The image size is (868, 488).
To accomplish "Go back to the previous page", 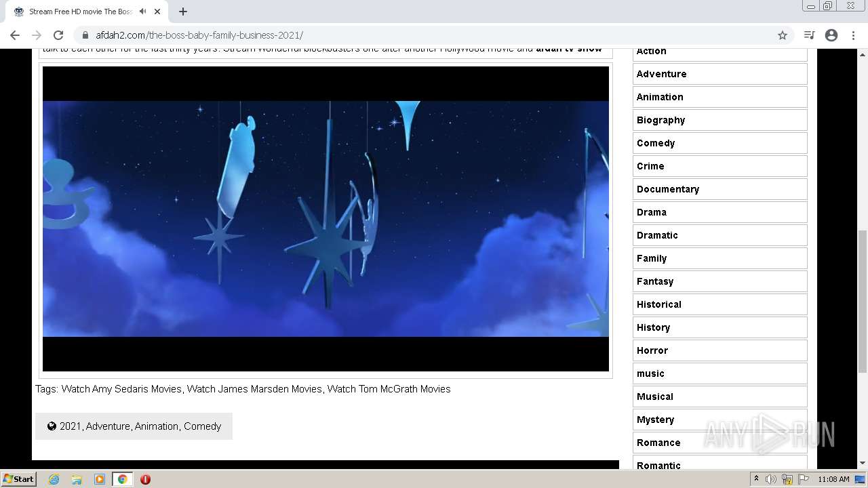I will pyautogui.click(x=15, y=35).
